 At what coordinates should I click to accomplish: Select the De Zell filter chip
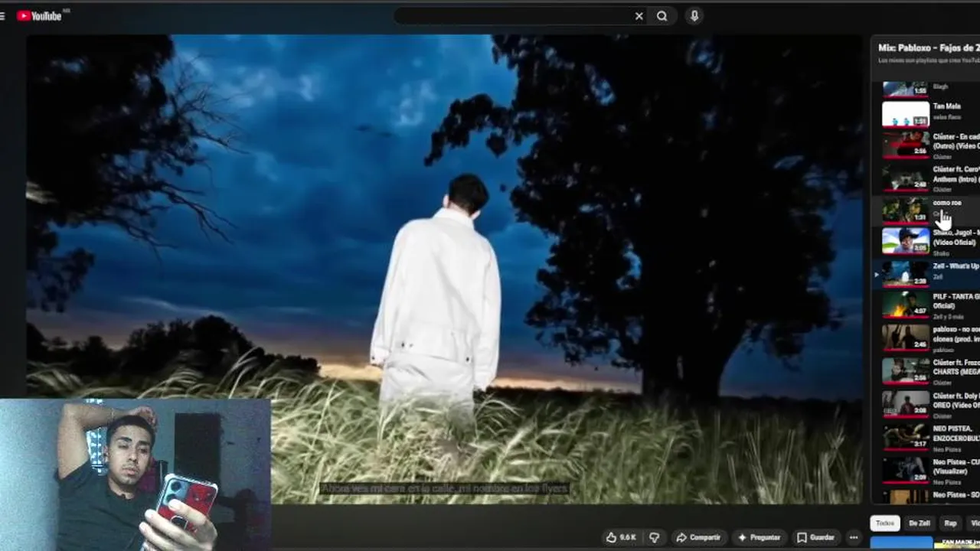919,523
